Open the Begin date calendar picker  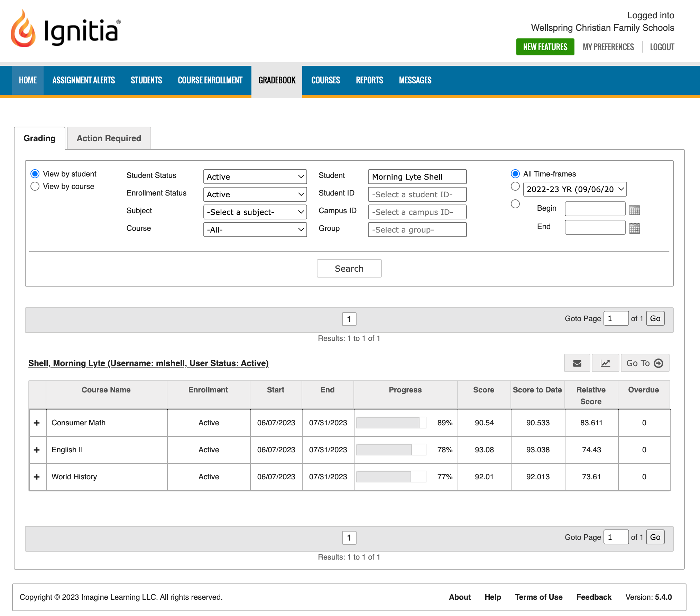634,210
